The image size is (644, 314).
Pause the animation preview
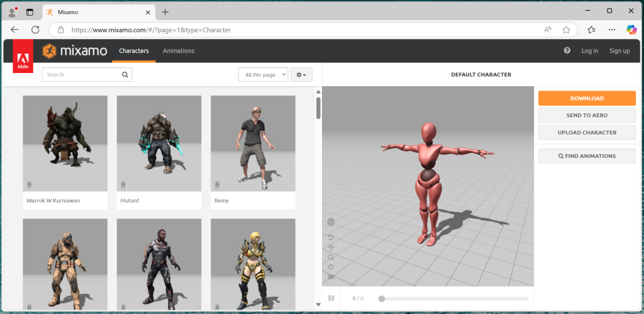pos(331,298)
